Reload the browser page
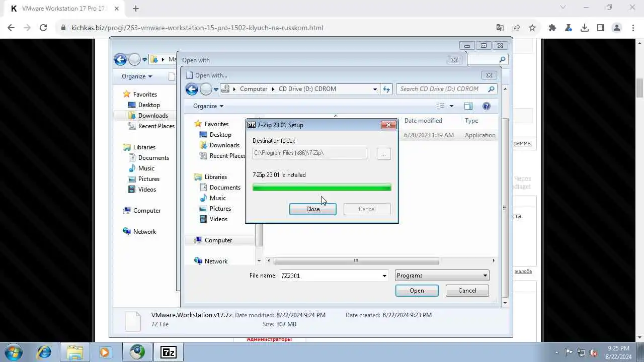The width and height of the screenshot is (644, 362). point(43,28)
